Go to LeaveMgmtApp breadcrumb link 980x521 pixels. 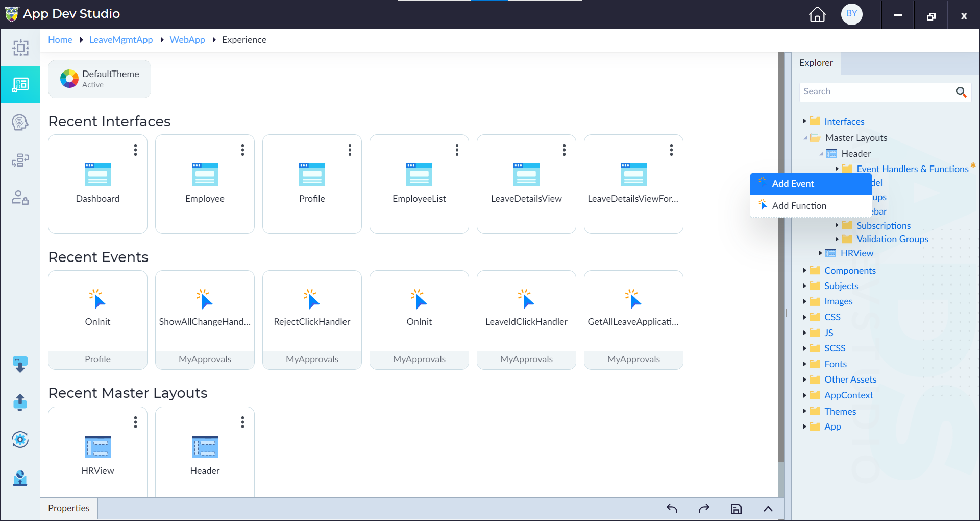coord(121,40)
